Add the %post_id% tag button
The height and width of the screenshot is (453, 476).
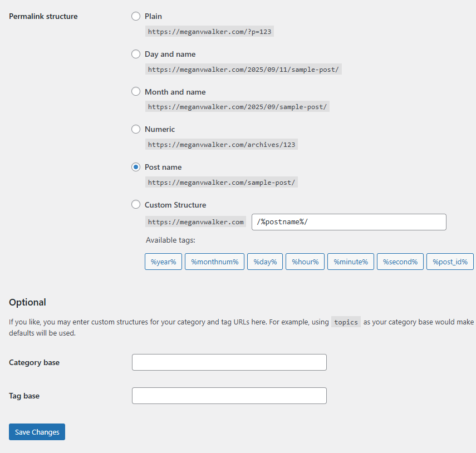[x=450, y=262]
